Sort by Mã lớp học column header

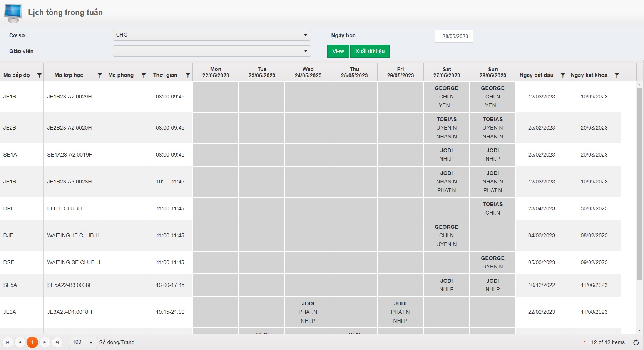pyautogui.click(x=69, y=75)
